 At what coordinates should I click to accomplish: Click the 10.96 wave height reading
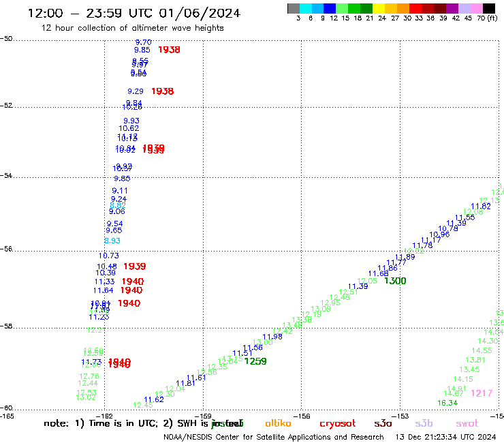tap(439, 234)
